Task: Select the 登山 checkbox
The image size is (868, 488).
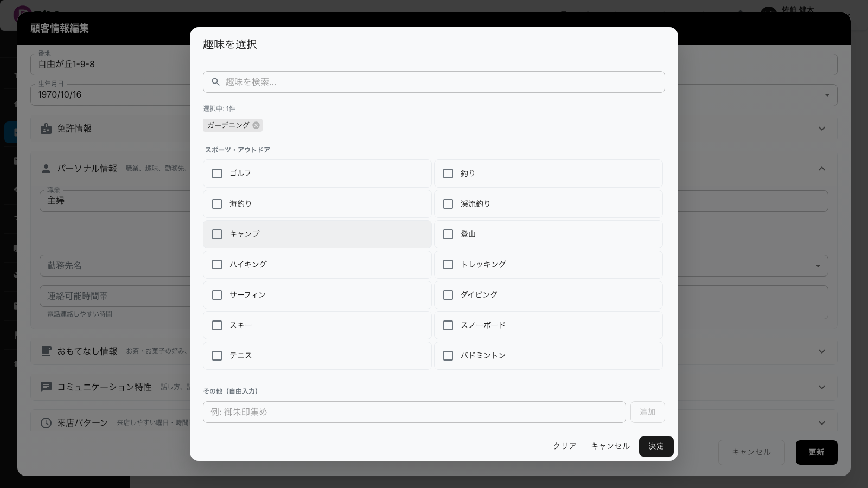Action: [448, 234]
